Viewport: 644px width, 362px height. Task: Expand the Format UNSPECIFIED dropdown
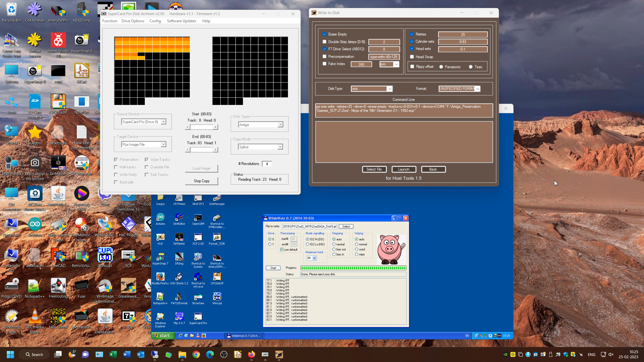pos(477,89)
